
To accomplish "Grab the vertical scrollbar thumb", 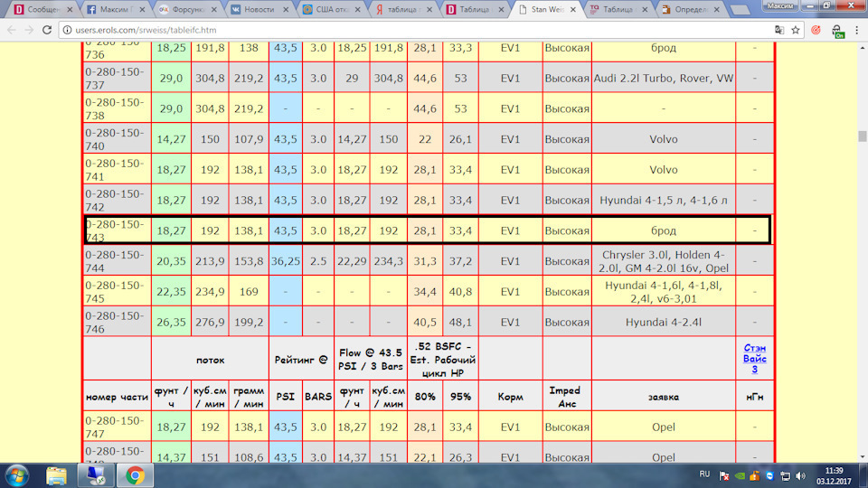I will (x=862, y=136).
